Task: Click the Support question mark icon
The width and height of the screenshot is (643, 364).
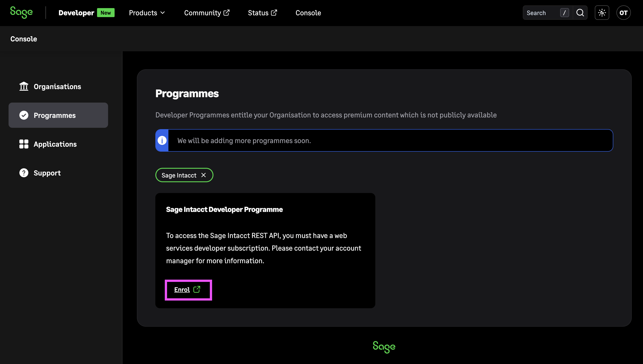Action: tap(24, 173)
